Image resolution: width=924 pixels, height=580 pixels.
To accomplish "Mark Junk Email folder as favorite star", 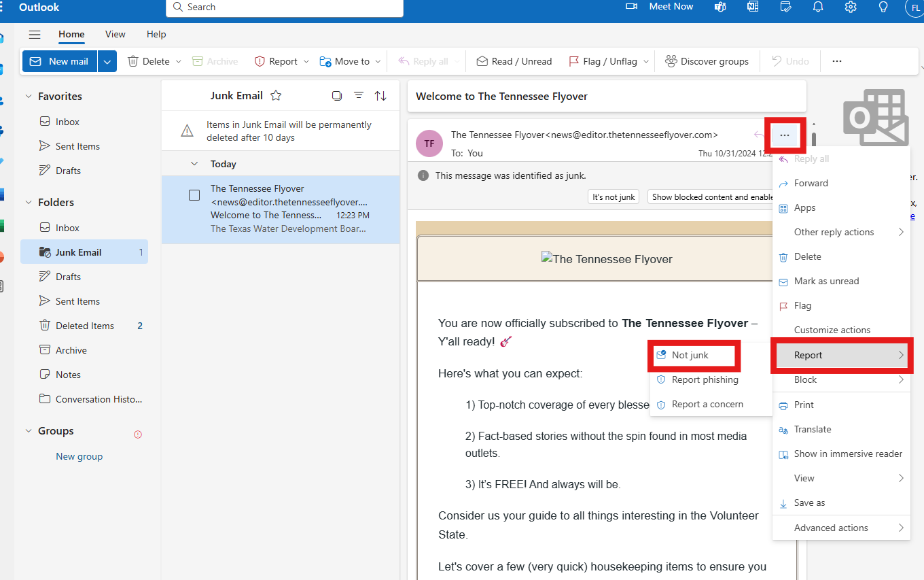I will click(x=276, y=96).
